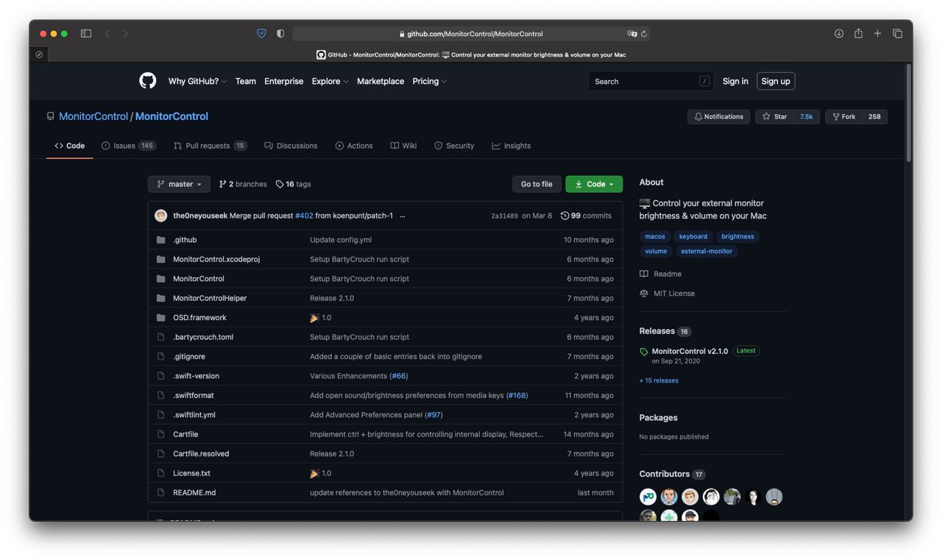Image resolution: width=942 pixels, height=560 pixels.
Task: Click the Safari forward arrow
Action: pyautogui.click(x=125, y=34)
